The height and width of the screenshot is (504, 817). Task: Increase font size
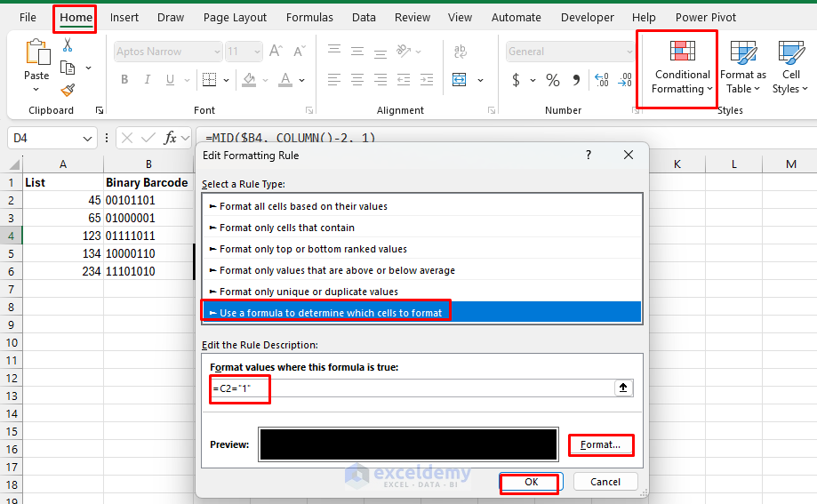pos(276,51)
